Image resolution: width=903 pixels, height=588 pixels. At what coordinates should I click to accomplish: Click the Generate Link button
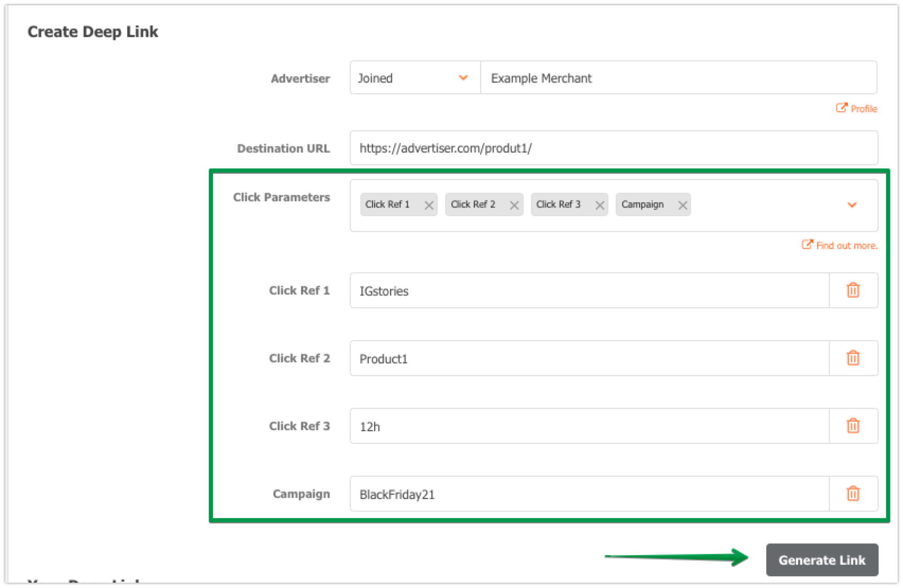point(821,560)
